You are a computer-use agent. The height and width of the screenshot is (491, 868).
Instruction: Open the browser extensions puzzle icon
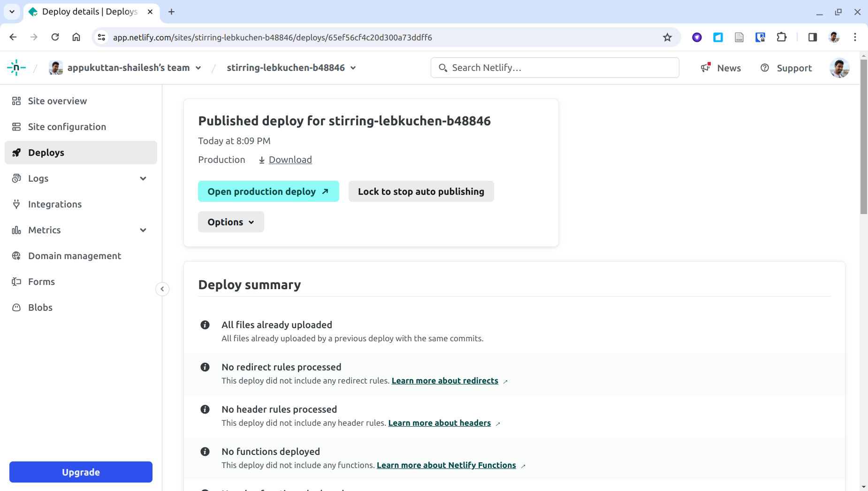[782, 38]
